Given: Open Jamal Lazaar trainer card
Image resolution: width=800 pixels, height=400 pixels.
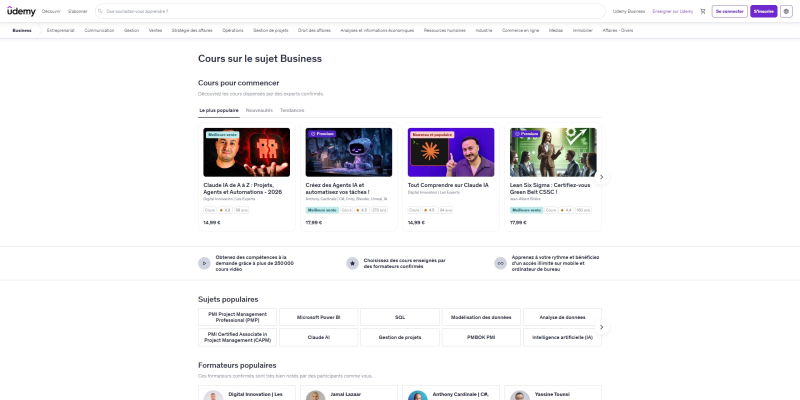Looking at the screenshot, I should (348, 393).
